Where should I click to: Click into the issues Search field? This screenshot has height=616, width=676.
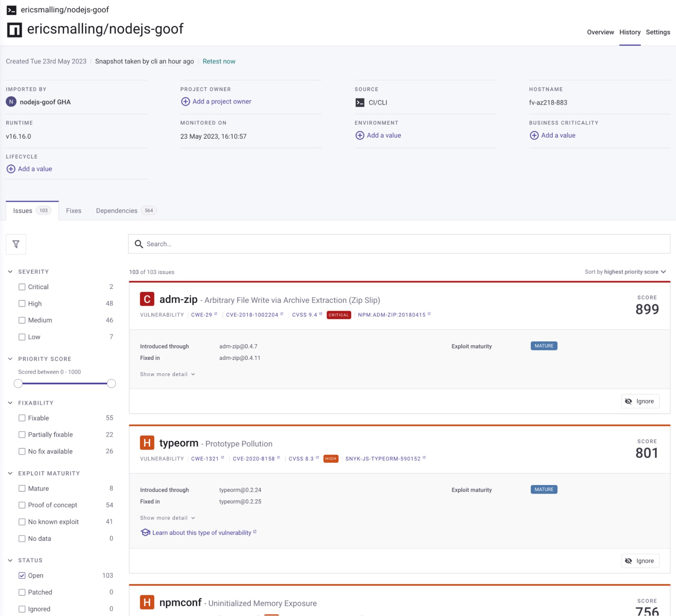[x=399, y=244]
